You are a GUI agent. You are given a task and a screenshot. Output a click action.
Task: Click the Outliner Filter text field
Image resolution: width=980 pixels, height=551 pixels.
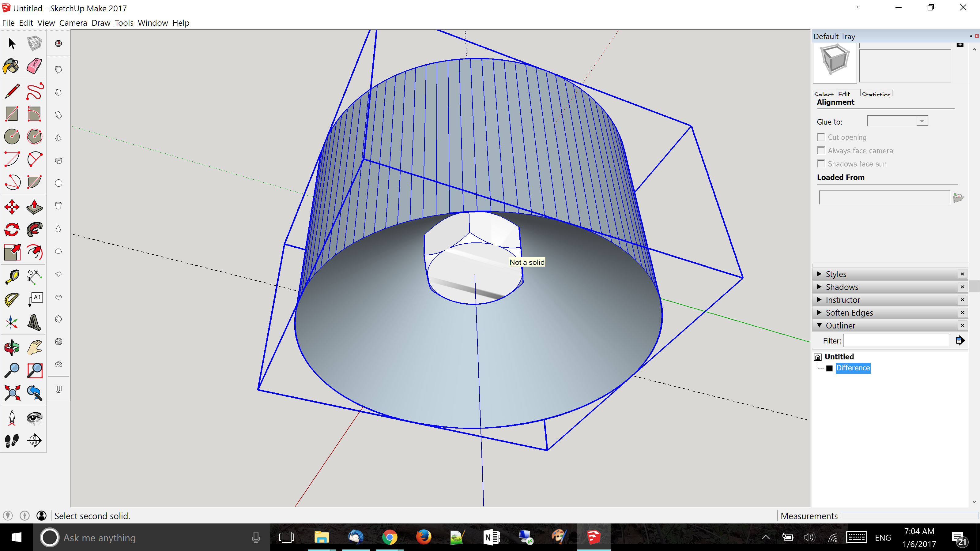[896, 341]
